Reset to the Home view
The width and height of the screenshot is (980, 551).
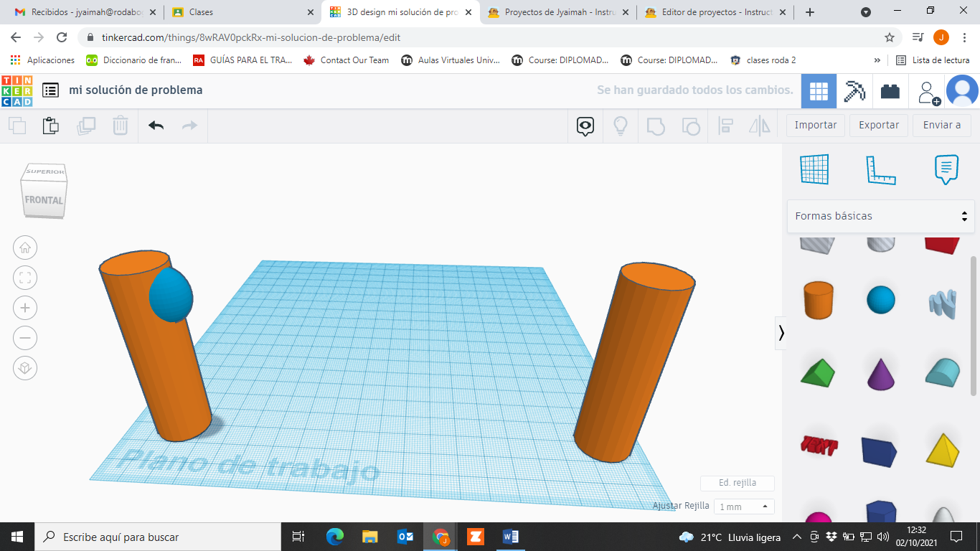pos(25,248)
